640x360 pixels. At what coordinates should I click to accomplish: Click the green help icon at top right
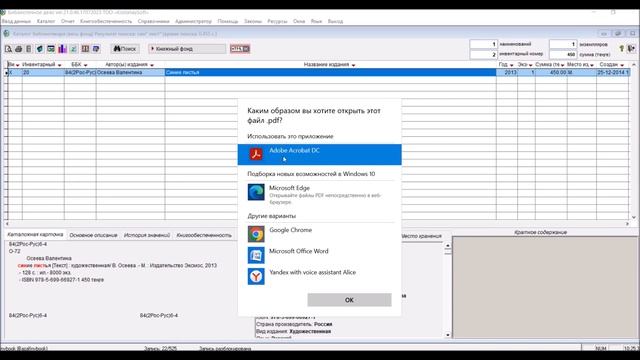coord(622,49)
